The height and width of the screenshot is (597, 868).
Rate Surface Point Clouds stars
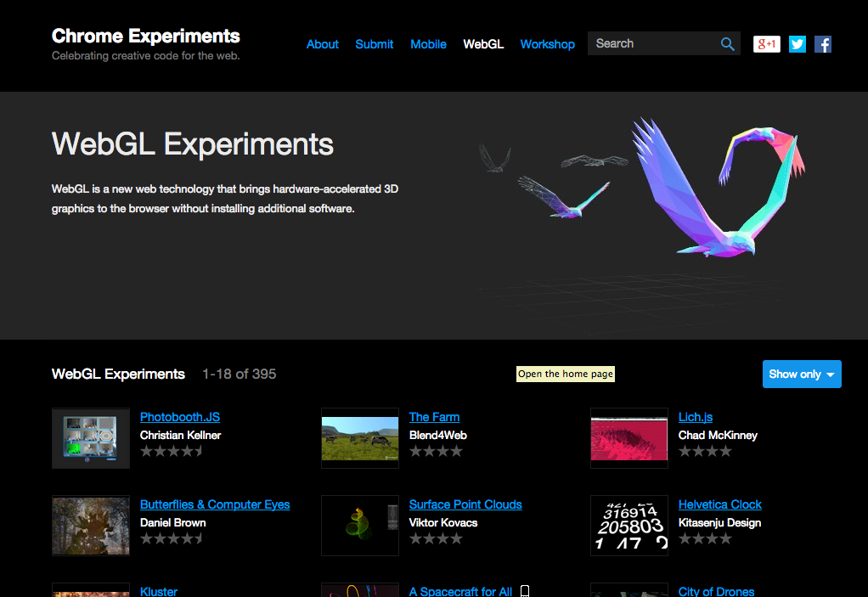pos(436,538)
